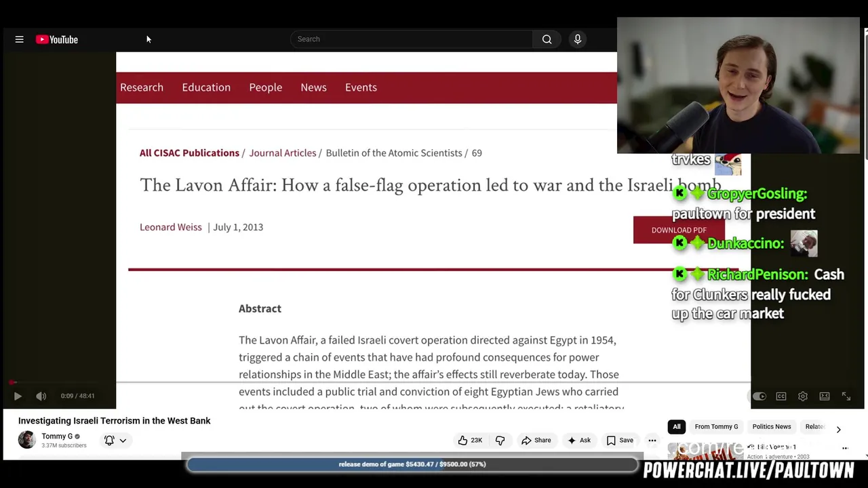Click the search magnifier button
Screen dimensions: 868x488
[547, 39]
